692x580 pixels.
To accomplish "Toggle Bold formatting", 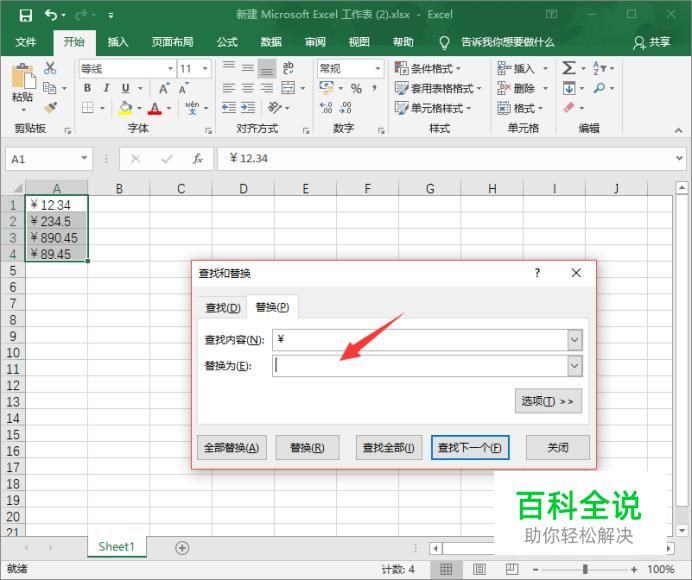I will click(87, 88).
